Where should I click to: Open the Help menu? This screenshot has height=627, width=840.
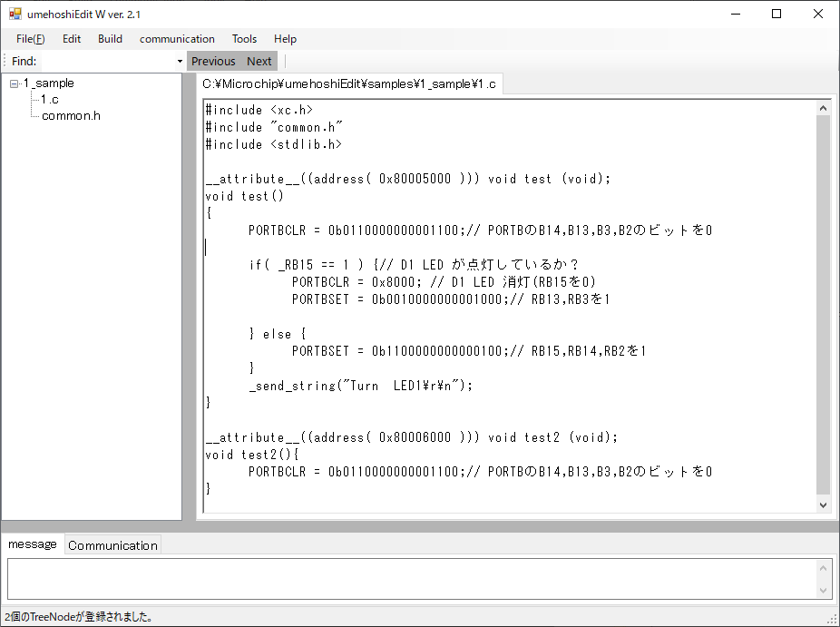285,39
